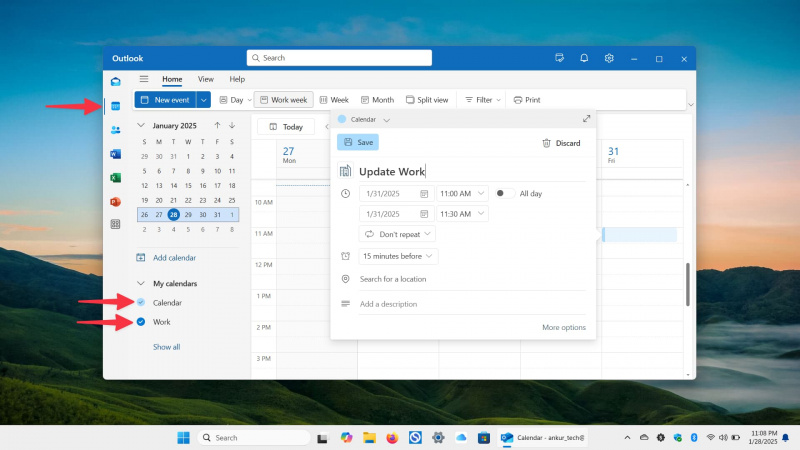The image size is (800, 450).
Task: Go to previous month with up arrow
Action: [217, 126]
